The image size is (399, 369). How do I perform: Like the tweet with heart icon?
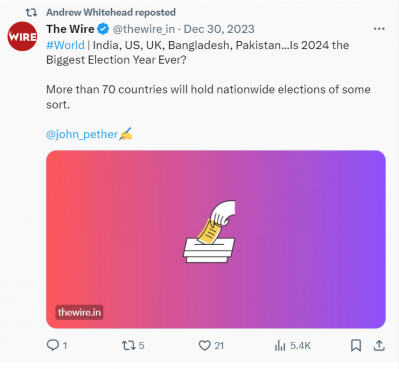click(205, 345)
